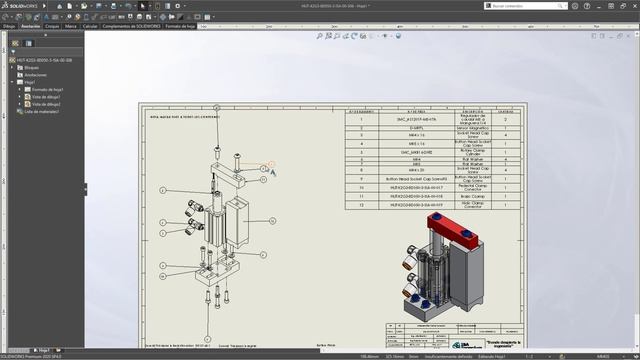Click Editando Hoja1 status text
Viewport: 640px width, 360px height.
pyautogui.click(x=492, y=357)
